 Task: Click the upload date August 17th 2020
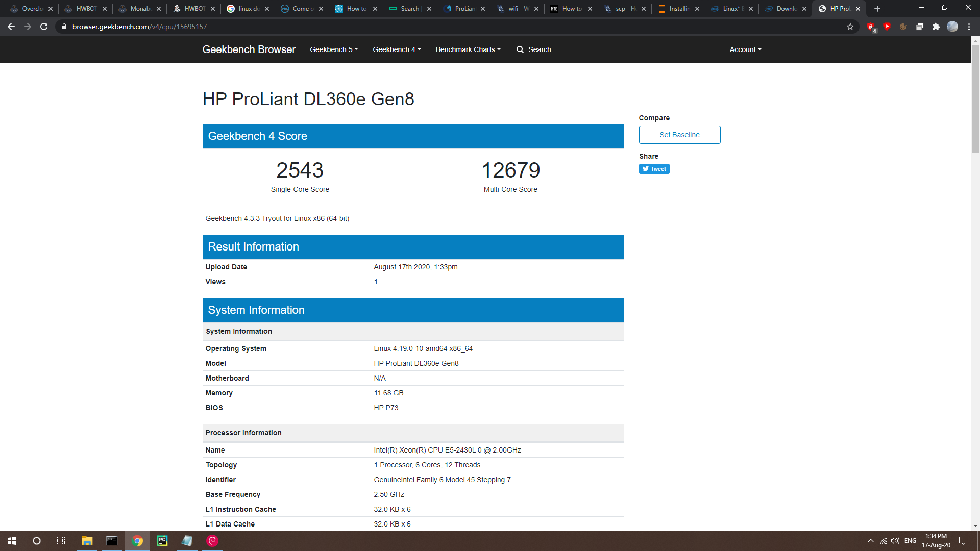click(415, 267)
